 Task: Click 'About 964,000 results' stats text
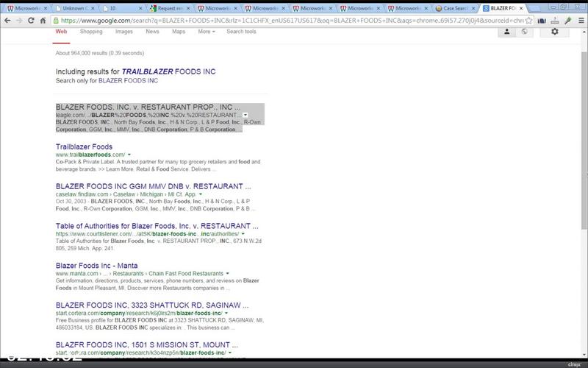point(100,53)
